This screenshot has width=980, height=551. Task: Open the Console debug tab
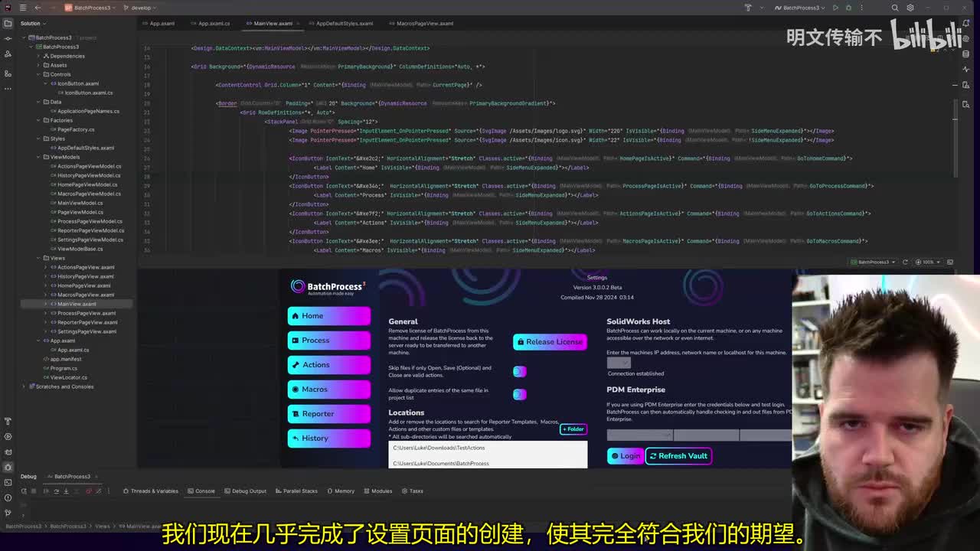pos(201,491)
